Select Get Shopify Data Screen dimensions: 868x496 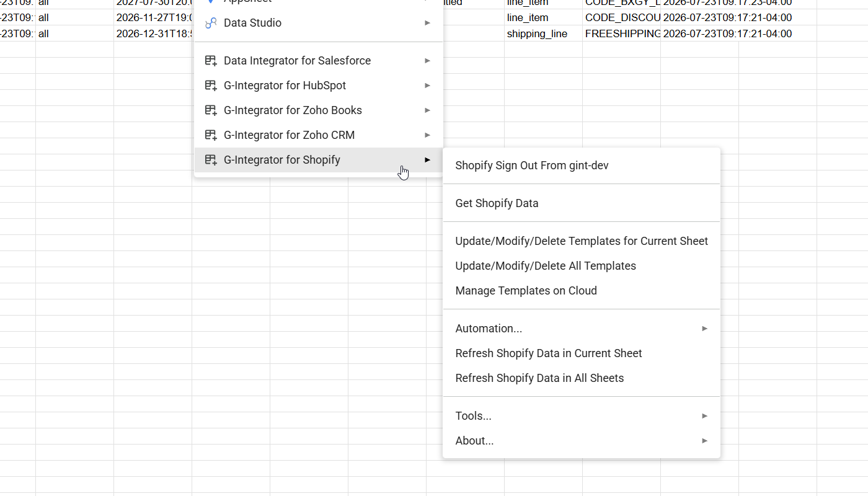(x=582, y=203)
